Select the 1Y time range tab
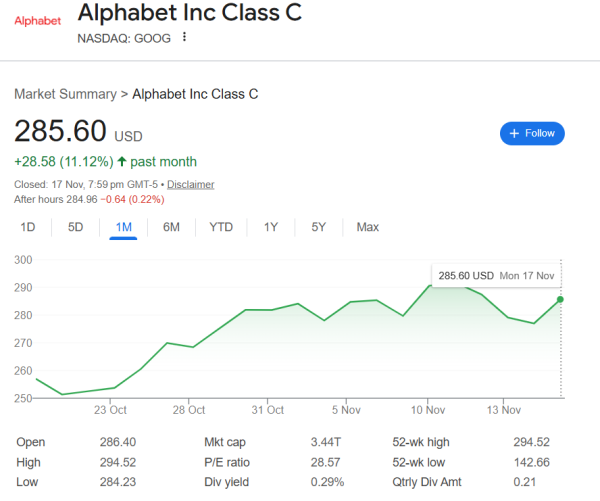 (271, 227)
